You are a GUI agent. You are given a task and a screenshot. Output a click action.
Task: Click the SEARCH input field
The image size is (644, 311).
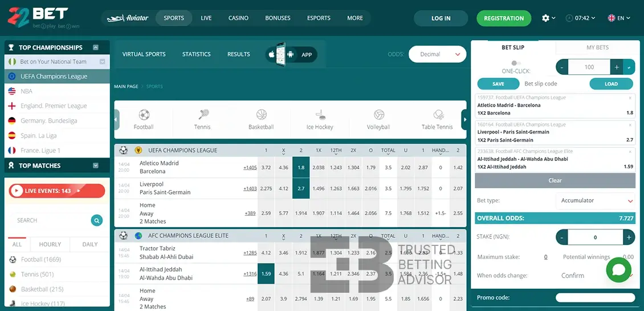tap(49, 220)
